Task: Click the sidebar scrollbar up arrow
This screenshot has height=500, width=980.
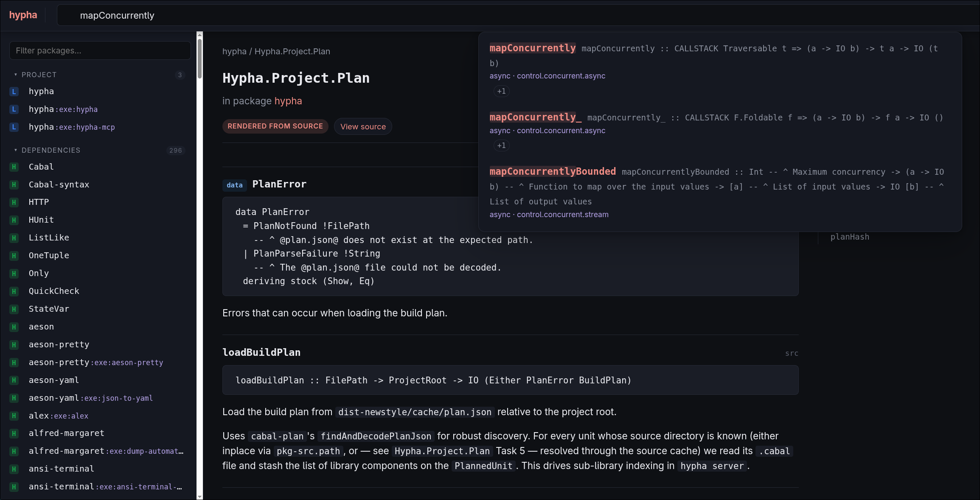Action: 199,35
